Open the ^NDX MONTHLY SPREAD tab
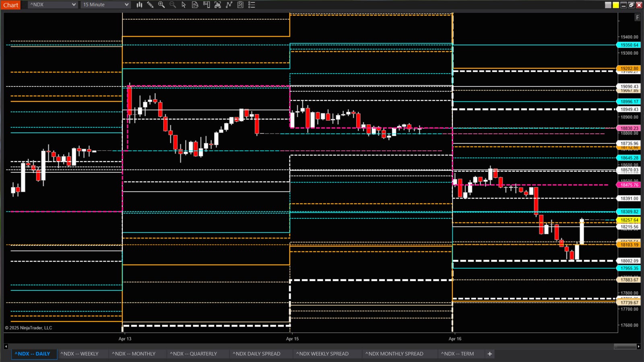 click(x=394, y=354)
